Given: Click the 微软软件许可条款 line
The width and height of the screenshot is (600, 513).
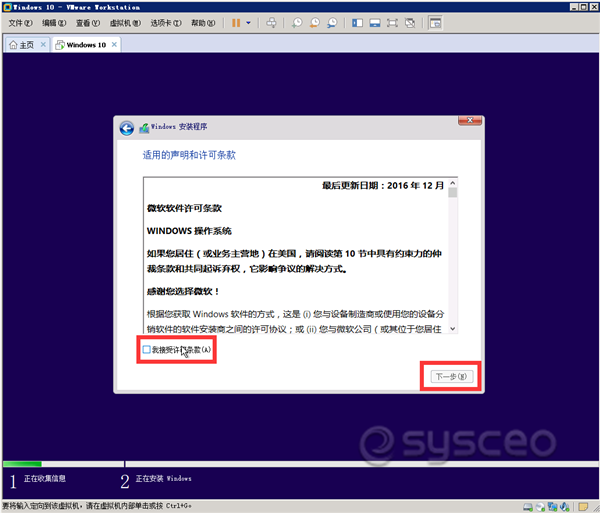Looking at the screenshot, I should (x=184, y=208).
